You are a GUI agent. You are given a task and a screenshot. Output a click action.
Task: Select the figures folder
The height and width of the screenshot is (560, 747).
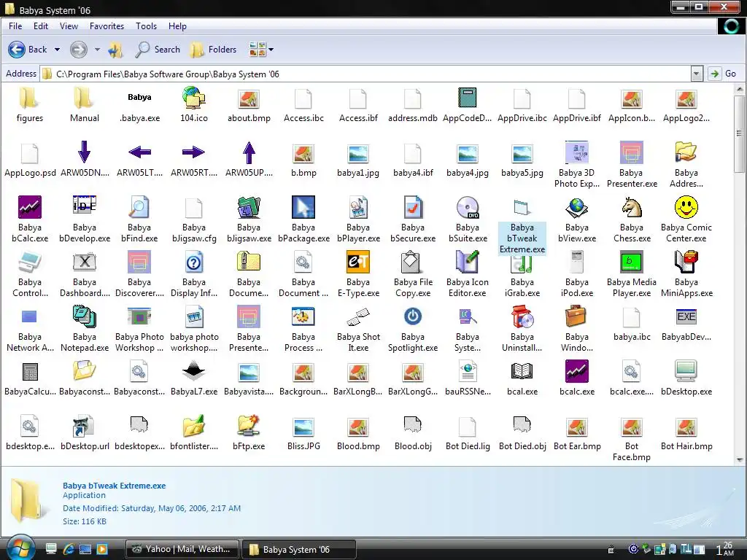[x=29, y=98]
